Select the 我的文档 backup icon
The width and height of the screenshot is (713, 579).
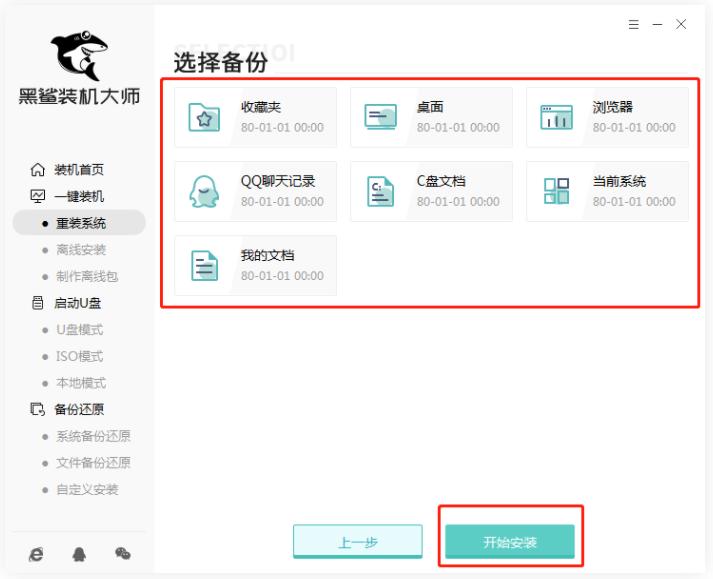(204, 266)
